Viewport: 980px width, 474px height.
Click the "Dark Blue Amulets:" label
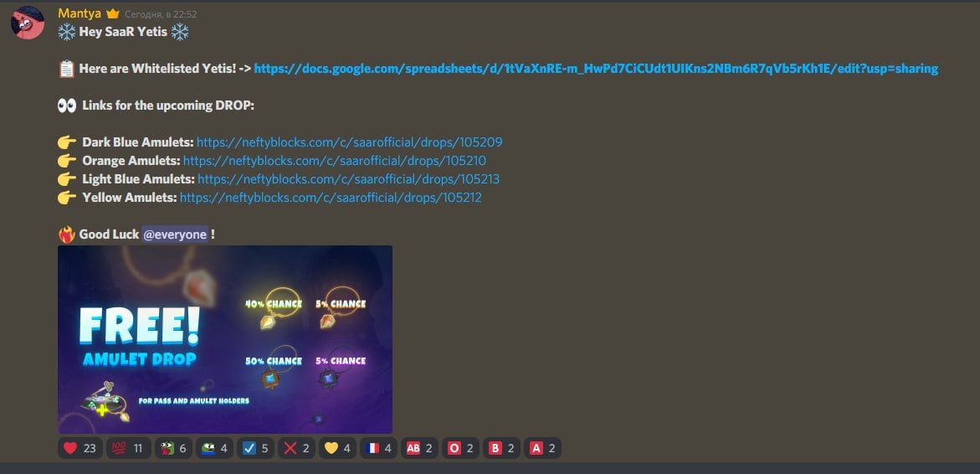(x=138, y=142)
